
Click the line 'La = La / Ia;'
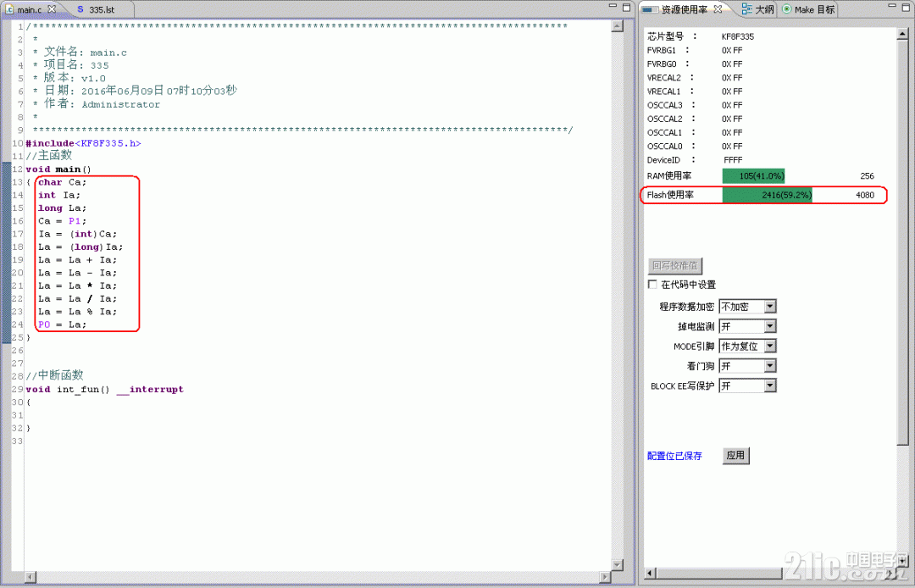pos(78,299)
